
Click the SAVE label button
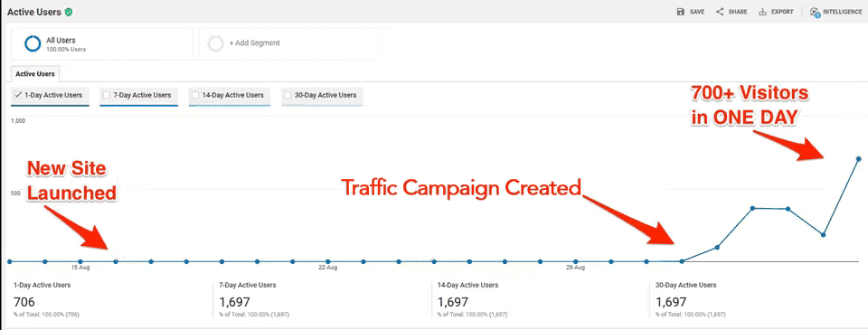click(x=697, y=12)
